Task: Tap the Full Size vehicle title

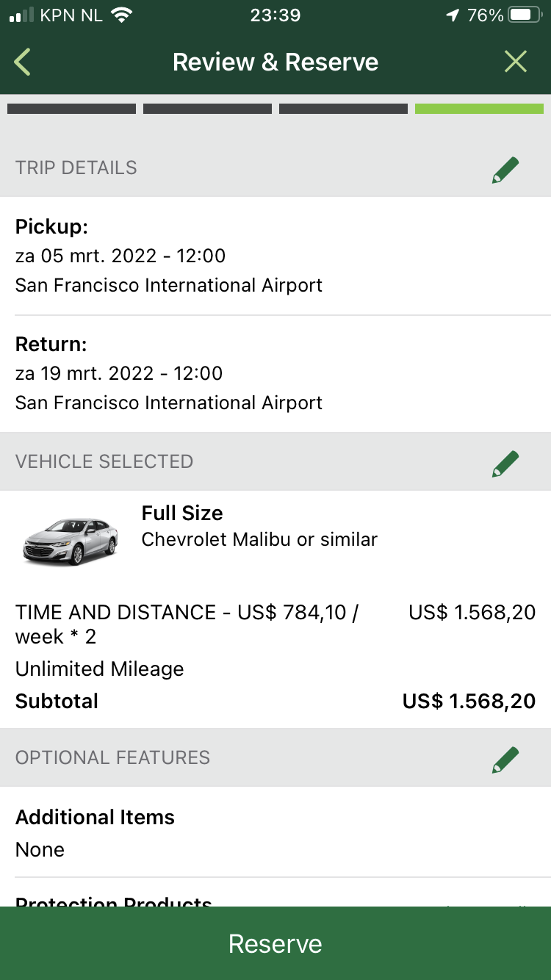Action: (182, 513)
